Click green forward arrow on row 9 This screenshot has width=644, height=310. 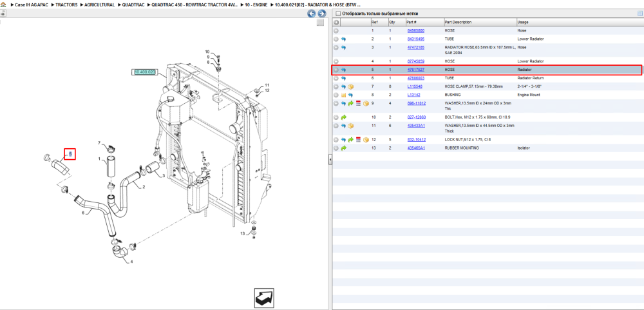tap(351, 104)
